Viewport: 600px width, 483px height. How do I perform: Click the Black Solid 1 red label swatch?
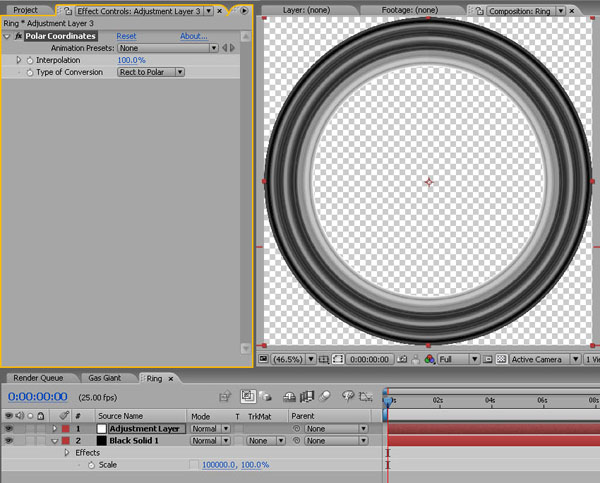[66, 440]
